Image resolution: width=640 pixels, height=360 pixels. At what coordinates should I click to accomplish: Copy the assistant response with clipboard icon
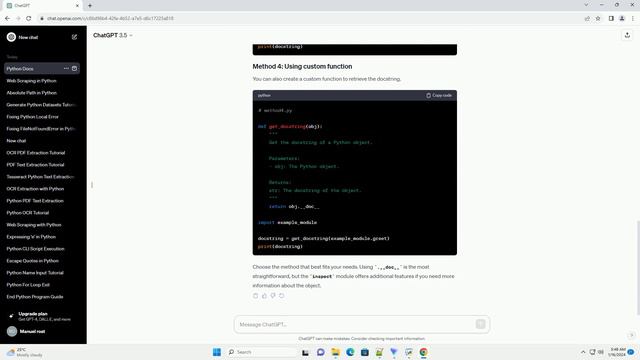(256, 296)
